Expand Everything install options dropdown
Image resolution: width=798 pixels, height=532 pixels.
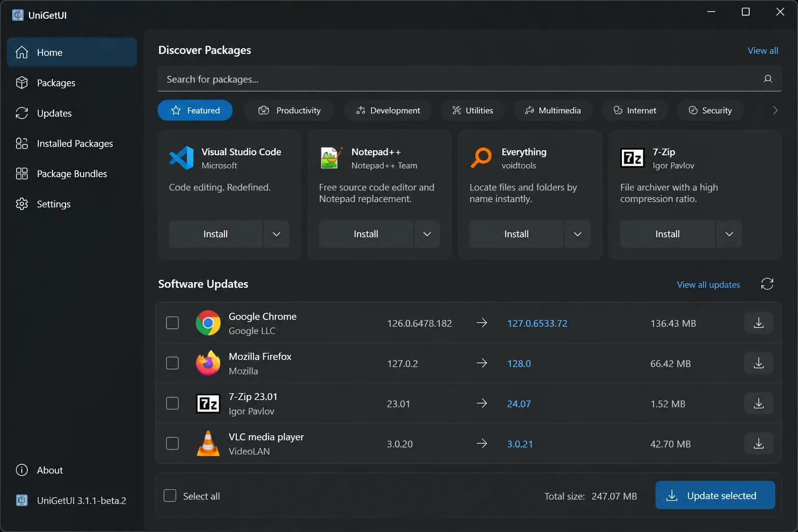578,234
